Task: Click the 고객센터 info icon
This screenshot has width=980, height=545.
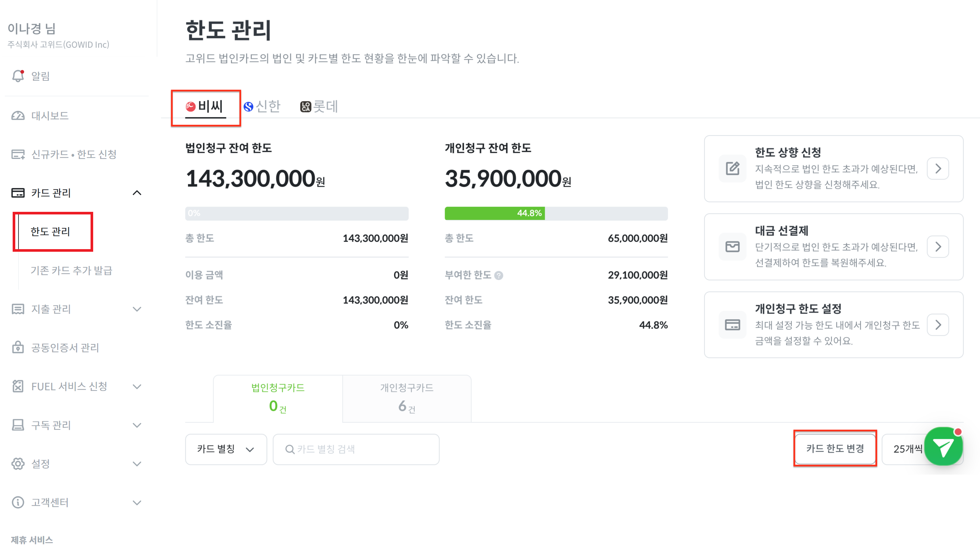Action: coord(18,502)
